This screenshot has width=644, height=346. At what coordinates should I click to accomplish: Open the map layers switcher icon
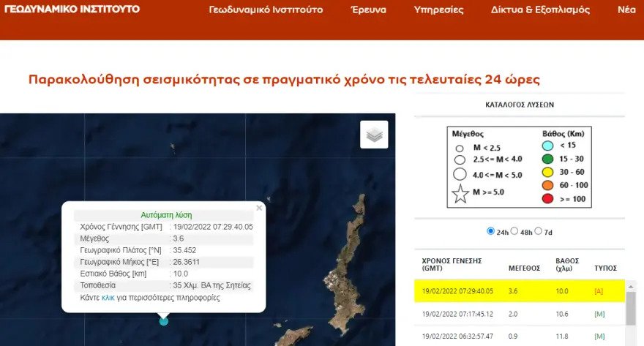pos(374,134)
